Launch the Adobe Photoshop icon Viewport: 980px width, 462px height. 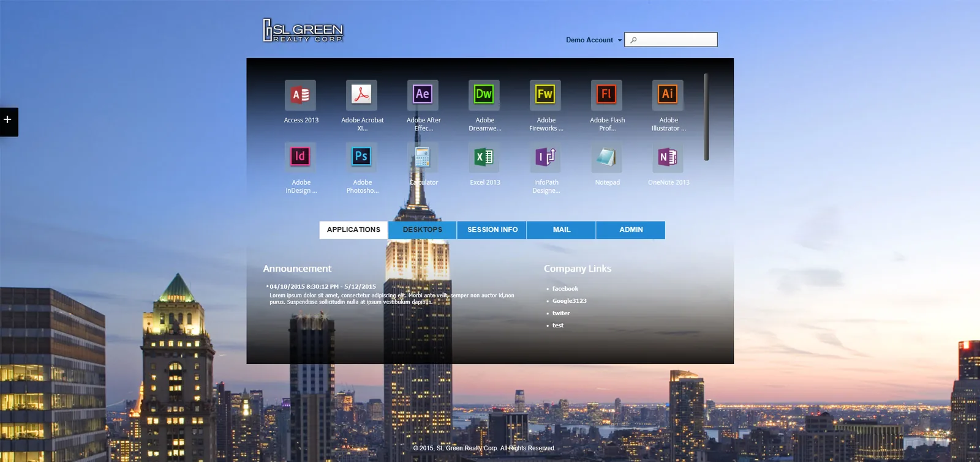tap(361, 158)
